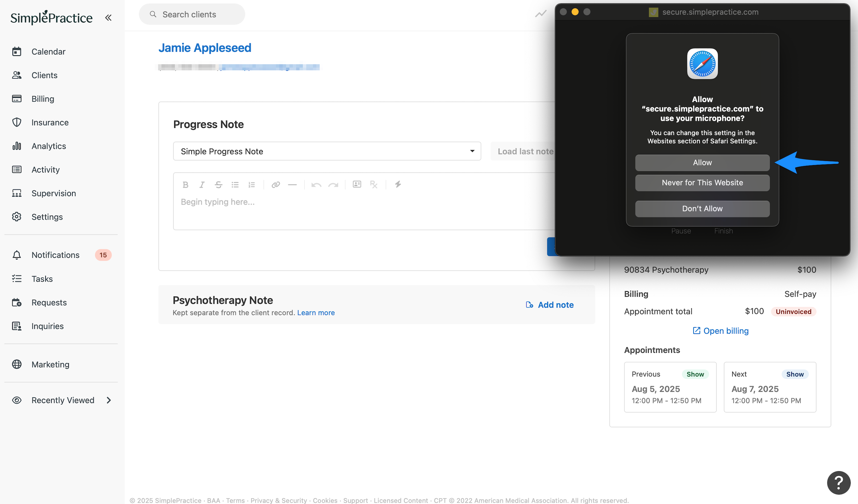Insert a numbered list
The width and height of the screenshot is (858, 504).
click(x=252, y=185)
